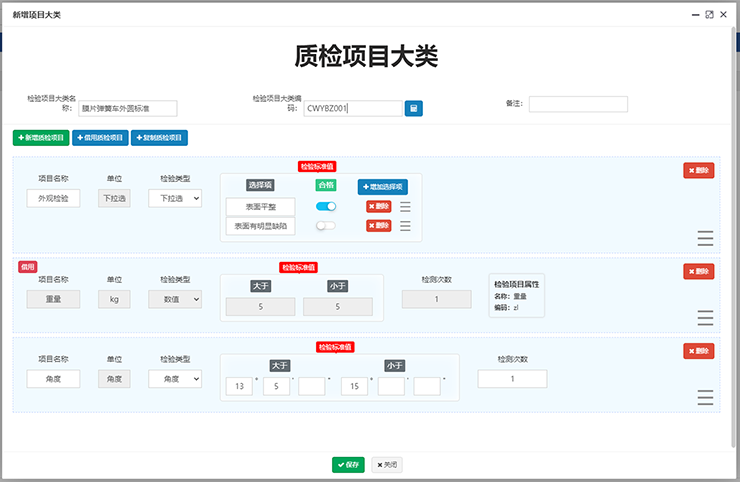Click drag handle next to 表面平整 option

pyautogui.click(x=405, y=207)
